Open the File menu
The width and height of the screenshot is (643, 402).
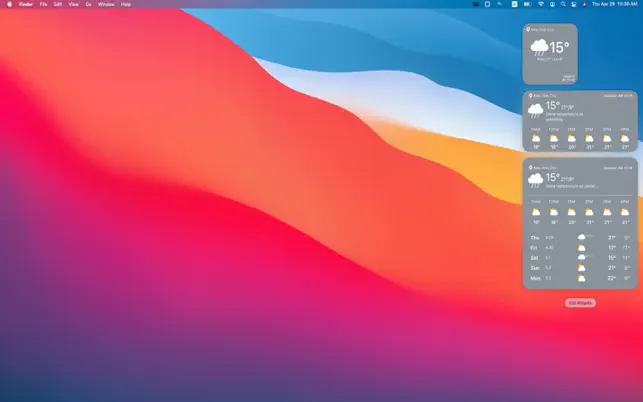click(44, 4)
